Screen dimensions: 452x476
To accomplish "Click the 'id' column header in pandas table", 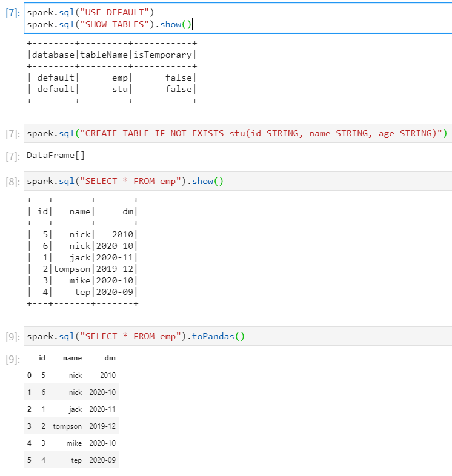I will click(42, 358).
